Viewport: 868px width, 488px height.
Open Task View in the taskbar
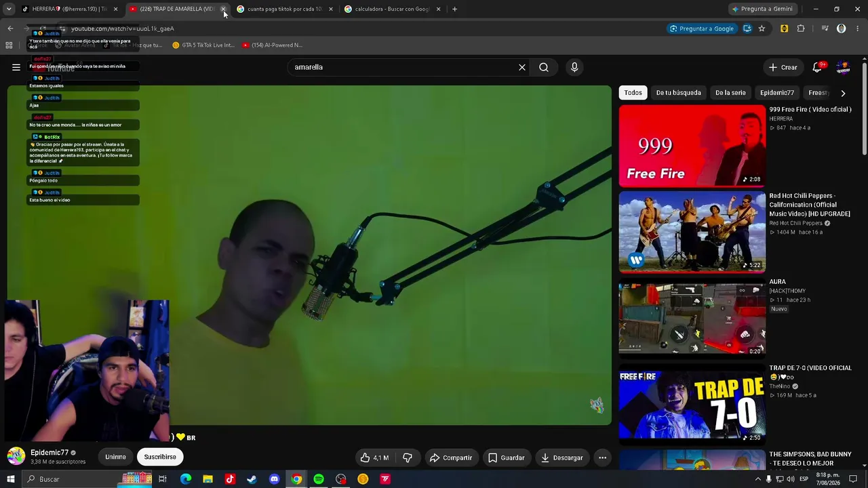coord(163,479)
